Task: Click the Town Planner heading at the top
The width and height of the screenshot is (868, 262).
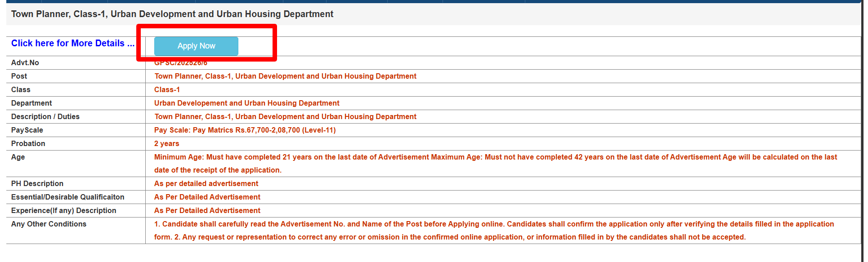Action: (172, 14)
